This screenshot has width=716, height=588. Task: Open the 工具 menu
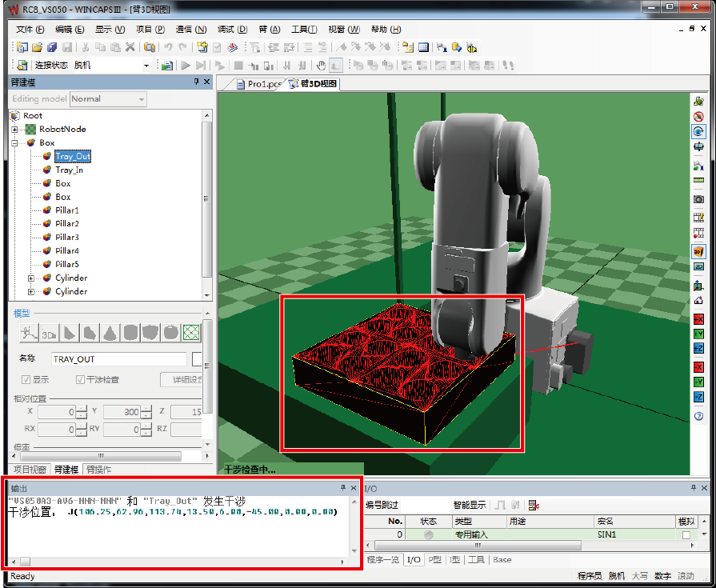(x=303, y=30)
